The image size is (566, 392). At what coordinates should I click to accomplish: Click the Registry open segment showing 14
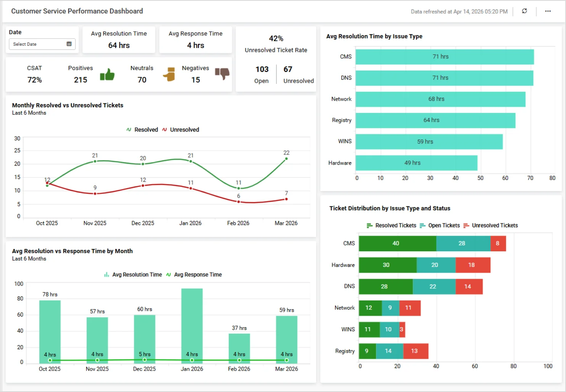click(x=390, y=351)
